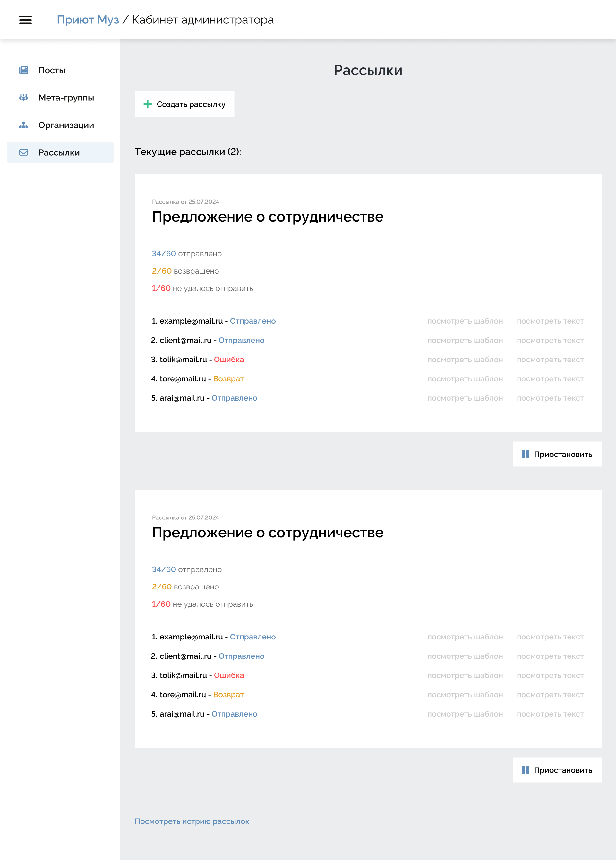616x860 pixels.
Task: Open the hamburger menu icon
Action: (25, 20)
